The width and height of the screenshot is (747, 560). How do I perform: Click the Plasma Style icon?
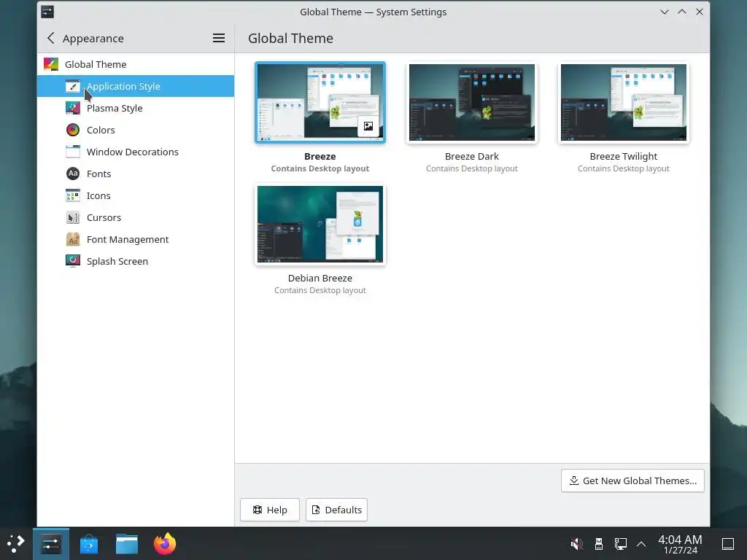pos(73,108)
